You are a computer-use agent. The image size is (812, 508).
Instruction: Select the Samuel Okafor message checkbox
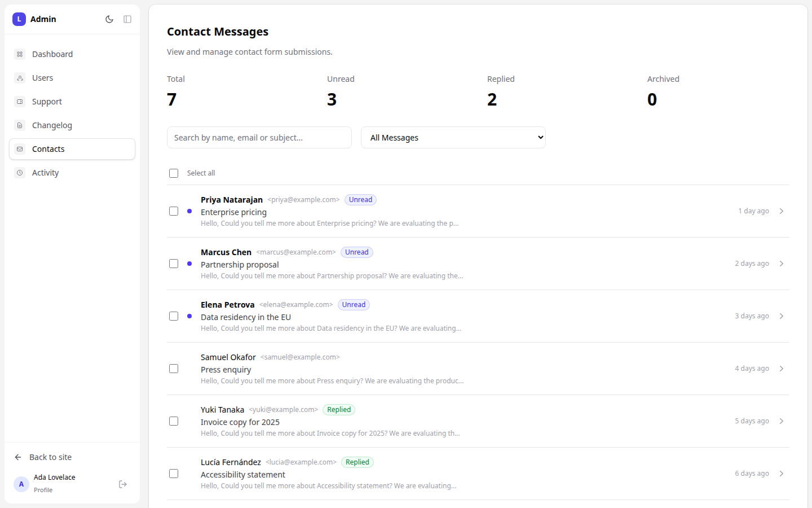174,369
